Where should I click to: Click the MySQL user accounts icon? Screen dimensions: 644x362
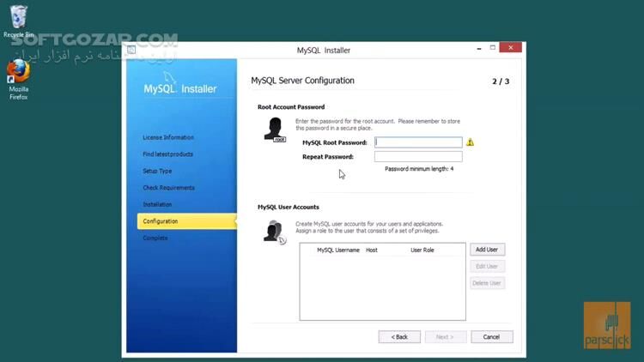(274, 232)
